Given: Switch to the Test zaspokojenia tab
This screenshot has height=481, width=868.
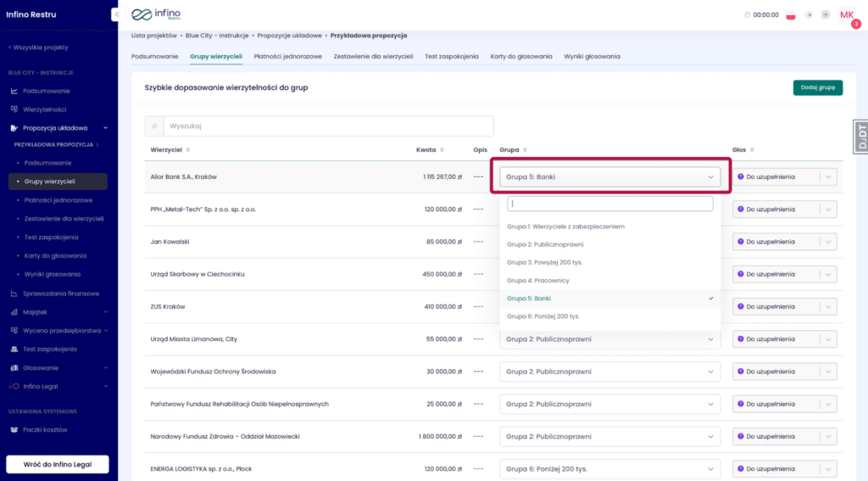Looking at the screenshot, I should pos(452,56).
